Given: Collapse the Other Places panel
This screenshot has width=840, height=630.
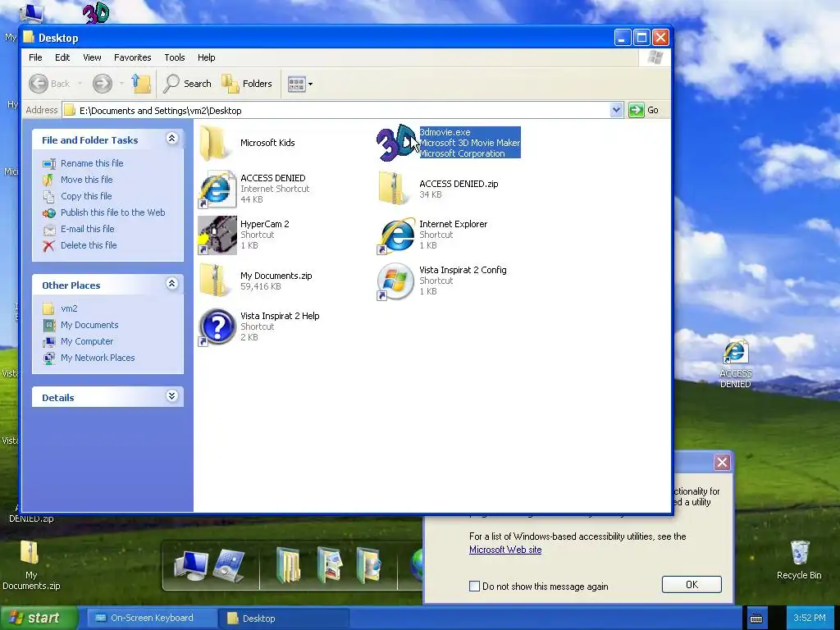Looking at the screenshot, I should pos(171,284).
